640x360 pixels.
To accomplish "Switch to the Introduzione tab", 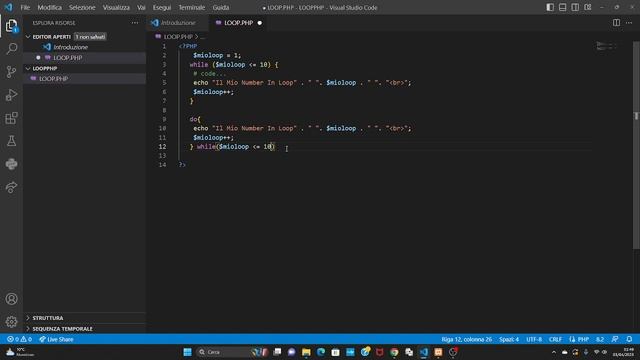I will [177, 23].
